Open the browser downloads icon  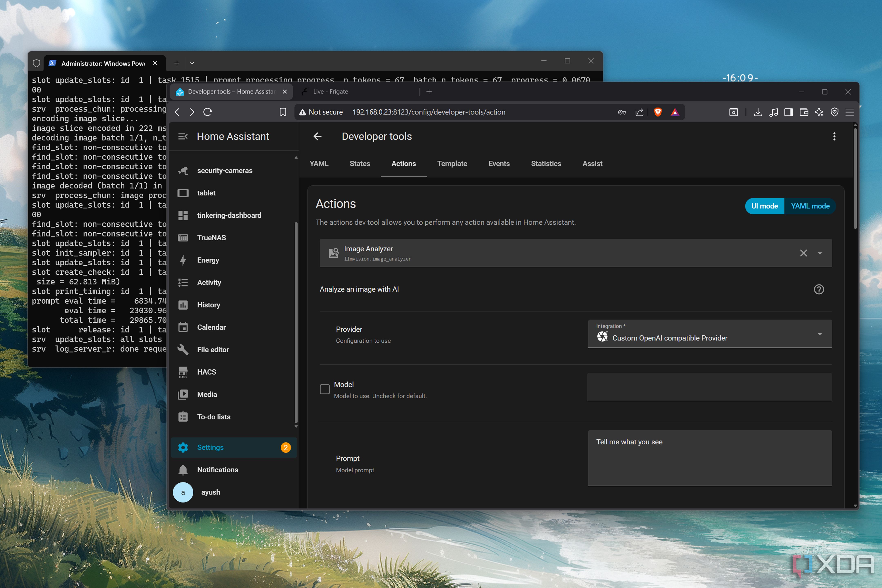click(x=758, y=112)
